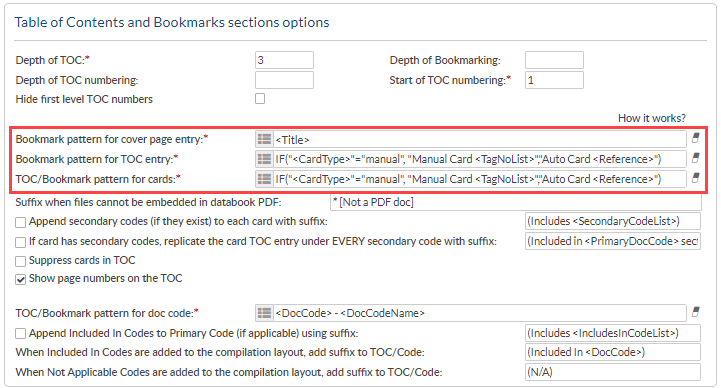Image resolution: width=721 pixels, height=388 pixels.
Task: Click the Depth of TOC numbering field
Action: point(285,80)
